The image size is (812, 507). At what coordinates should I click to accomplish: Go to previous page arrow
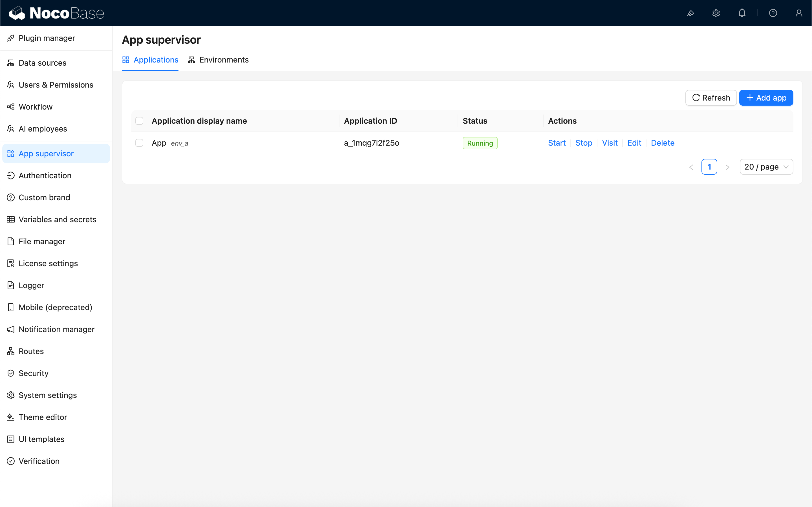pyautogui.click(x=691, y=167)
